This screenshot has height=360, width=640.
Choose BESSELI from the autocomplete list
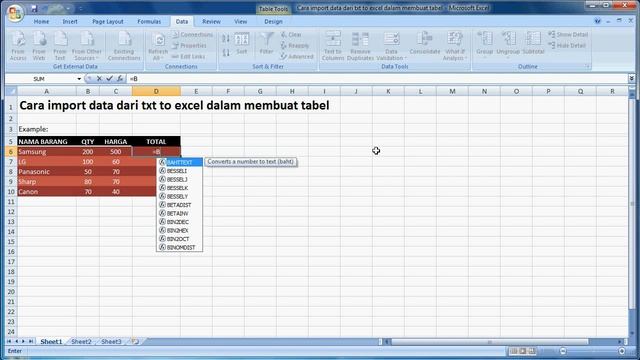pyautogui.click(x=180, y=171)
